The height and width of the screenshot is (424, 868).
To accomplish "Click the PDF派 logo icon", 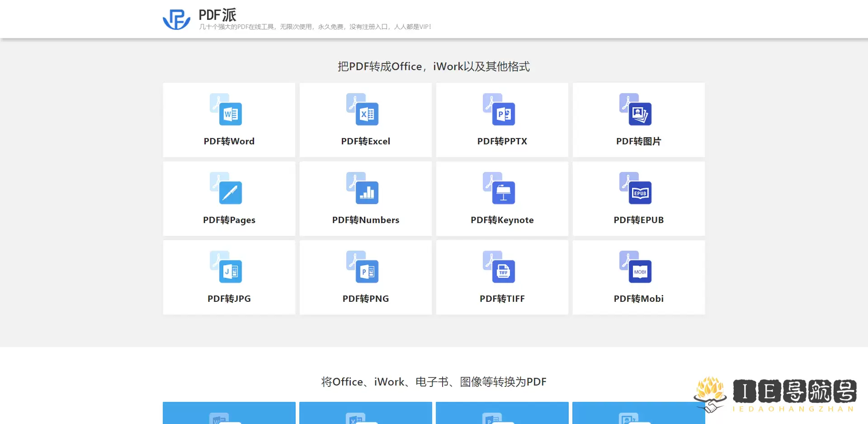I will (176, 19).
